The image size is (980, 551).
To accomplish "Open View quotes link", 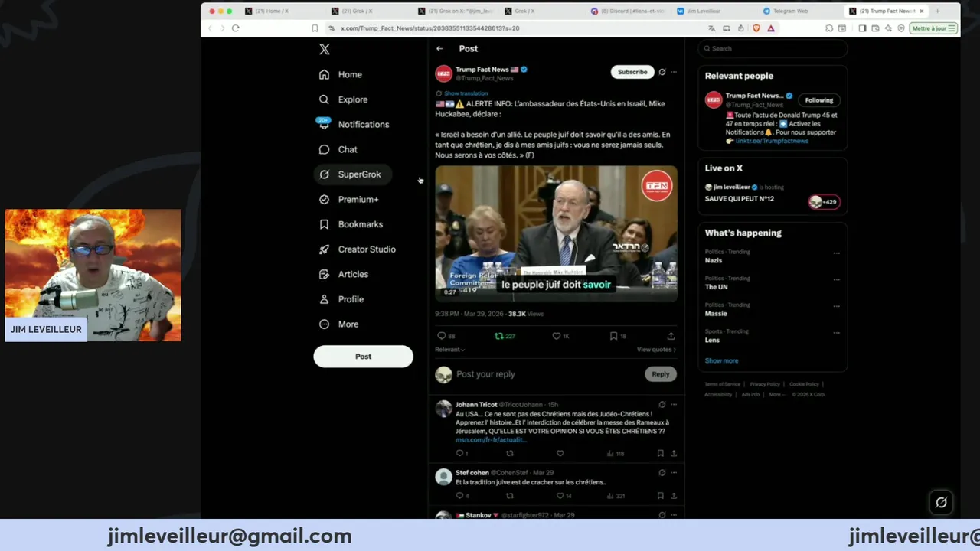I will tap(657, 350).
